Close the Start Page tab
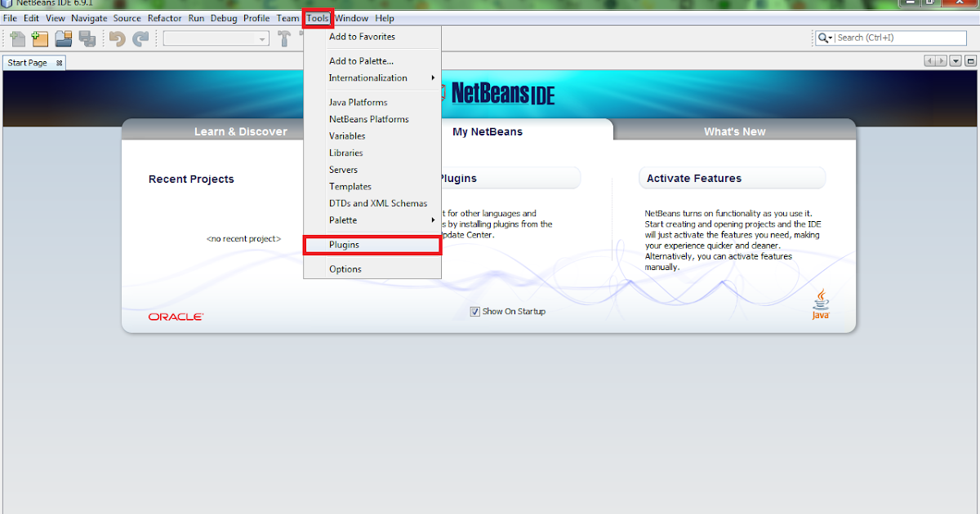 (59, 63)
